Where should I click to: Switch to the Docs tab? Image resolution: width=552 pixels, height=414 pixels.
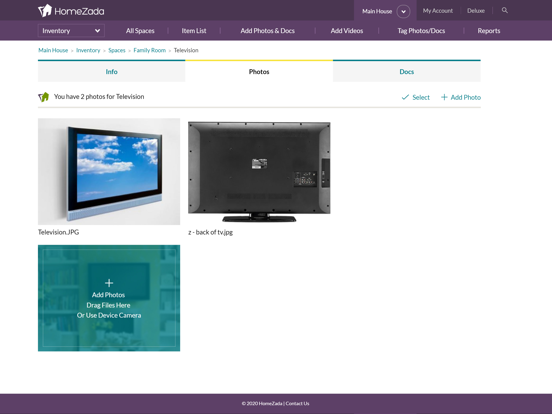point(407,71)
